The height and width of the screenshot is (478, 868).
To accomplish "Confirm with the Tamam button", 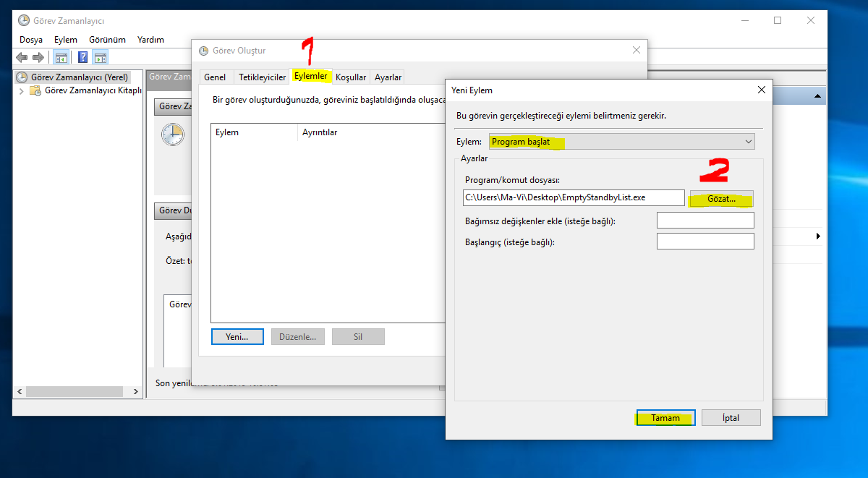I will point(665,418).
